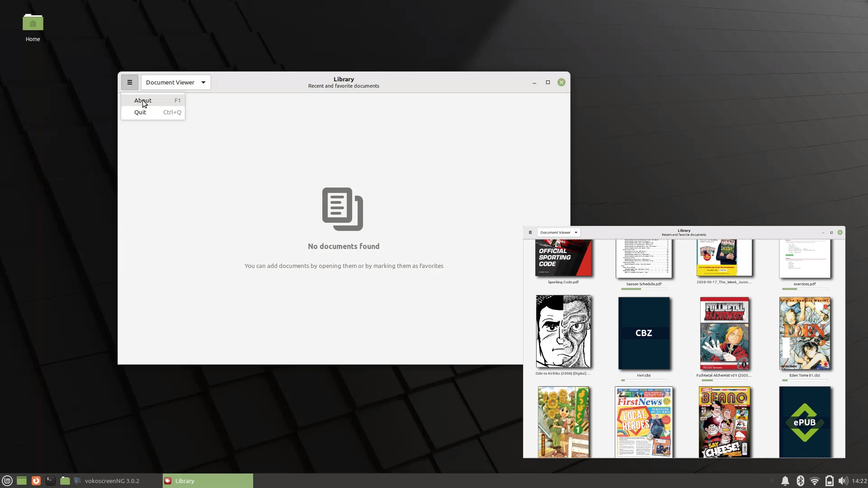
Task: Open Bluetooth settings from tray
Action: [x=800, y=481]
